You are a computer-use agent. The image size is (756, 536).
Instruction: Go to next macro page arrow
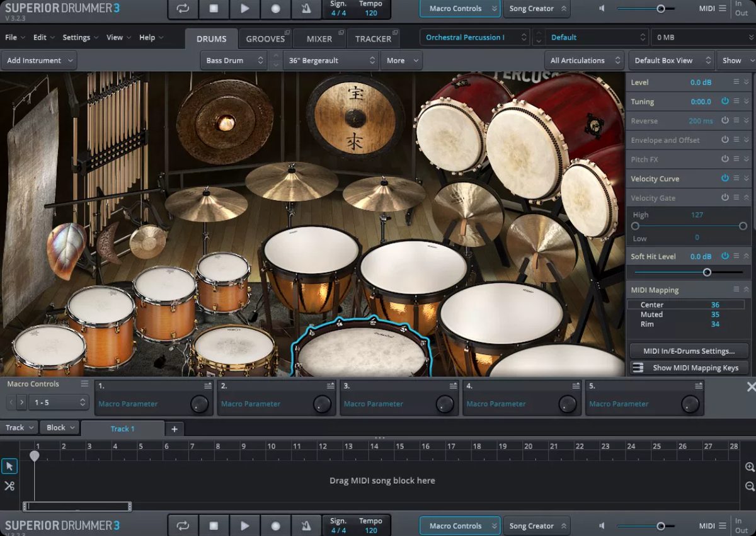[x=22, y=402]
